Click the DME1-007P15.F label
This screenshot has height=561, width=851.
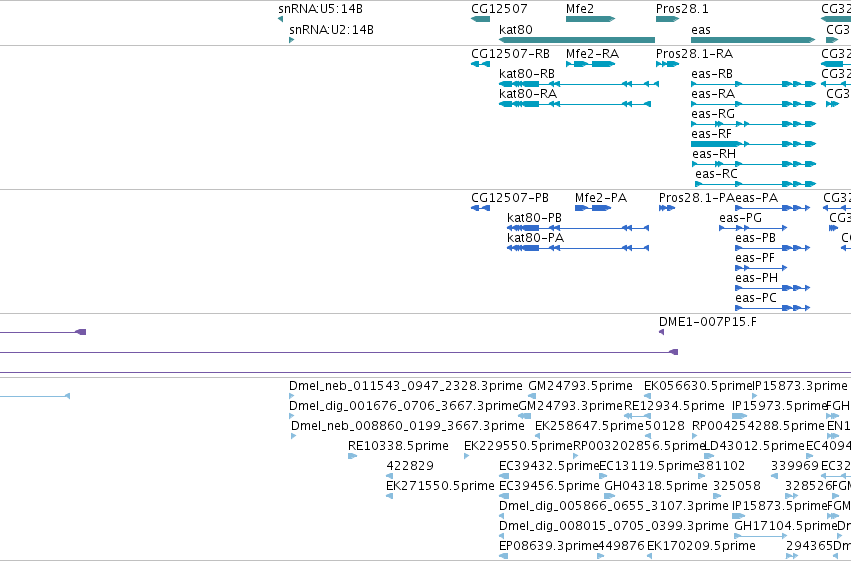(x=708, y=322)
